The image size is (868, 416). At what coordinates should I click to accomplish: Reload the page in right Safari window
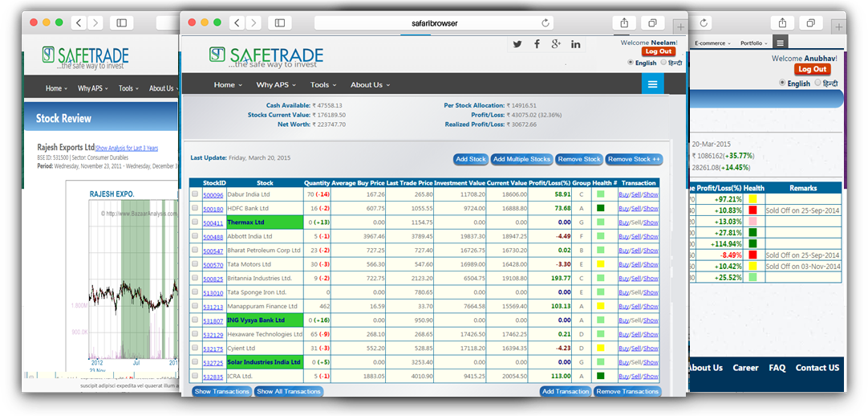704,22
